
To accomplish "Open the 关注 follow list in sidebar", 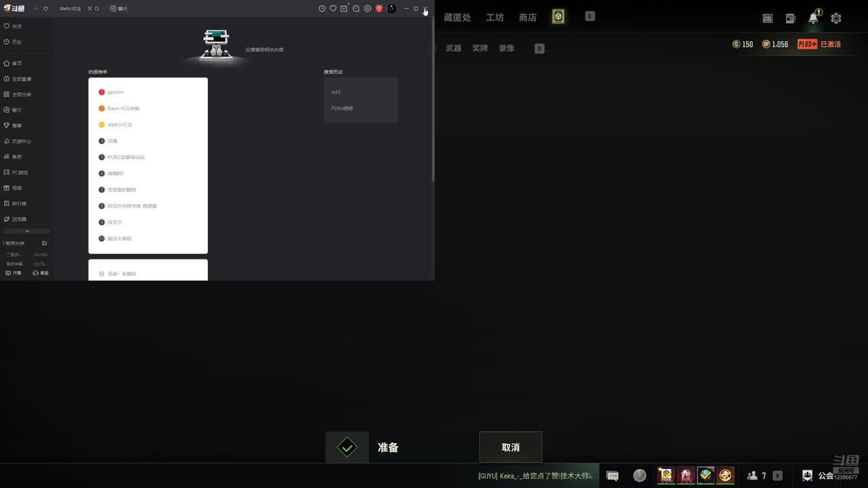I will click(14, 26).
